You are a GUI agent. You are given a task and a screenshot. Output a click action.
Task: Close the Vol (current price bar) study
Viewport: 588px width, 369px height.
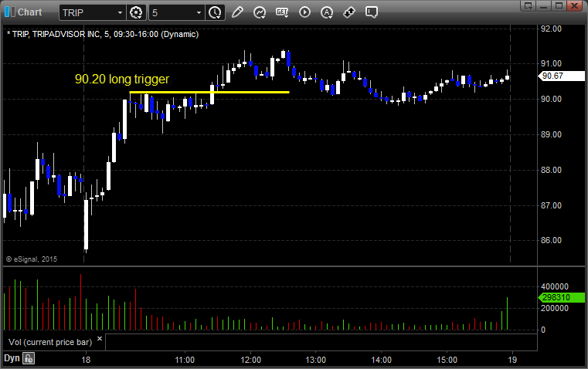coord(100,339)
